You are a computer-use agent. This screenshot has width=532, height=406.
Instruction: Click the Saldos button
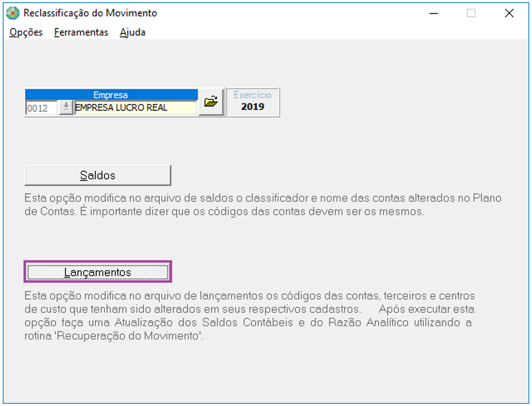(98, 175)
